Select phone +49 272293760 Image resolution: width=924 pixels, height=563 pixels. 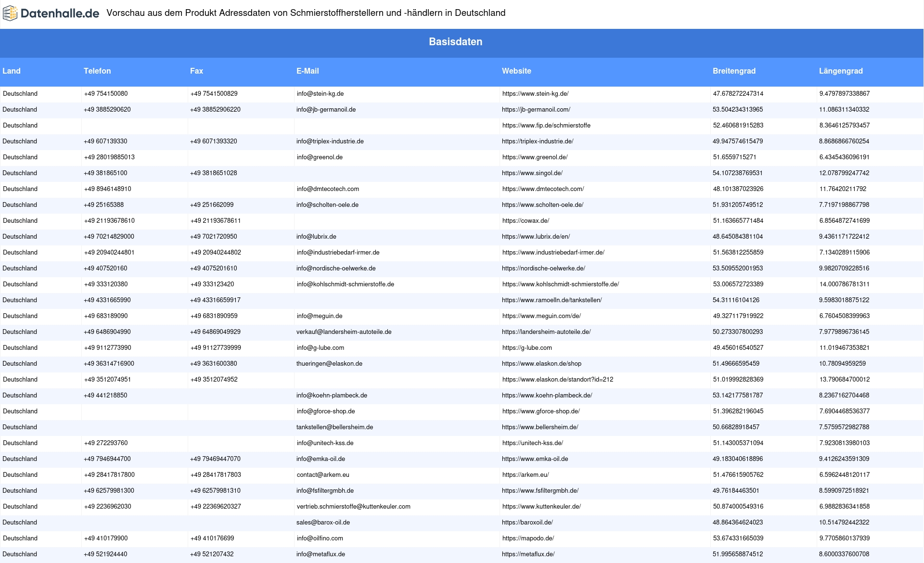tap(106, 443)
